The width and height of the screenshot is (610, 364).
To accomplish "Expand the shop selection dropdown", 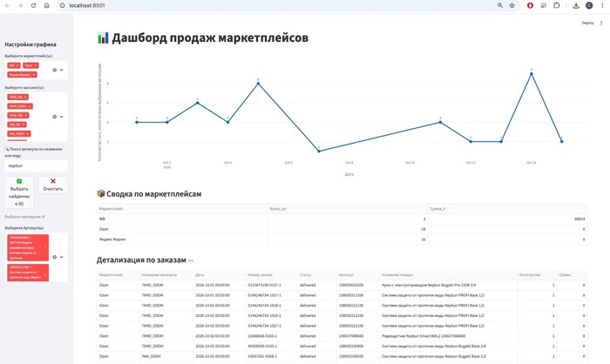I will [x=62, y=117].
